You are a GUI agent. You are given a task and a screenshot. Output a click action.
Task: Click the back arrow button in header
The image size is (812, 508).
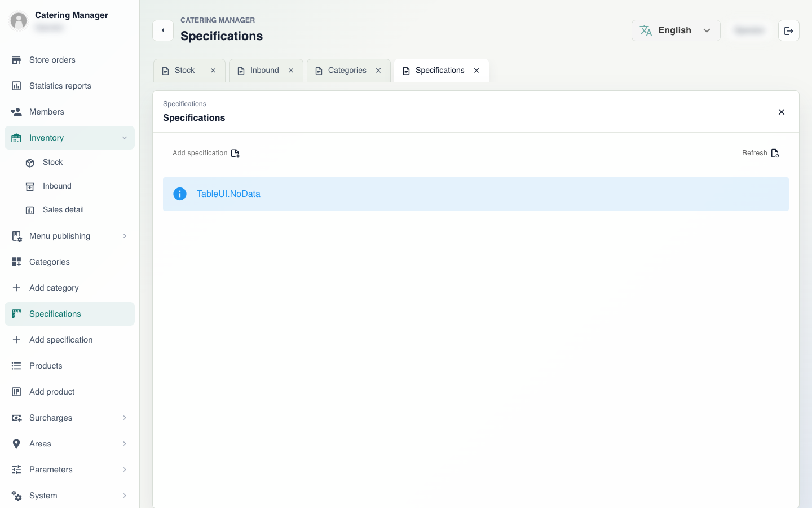[163, 30]
